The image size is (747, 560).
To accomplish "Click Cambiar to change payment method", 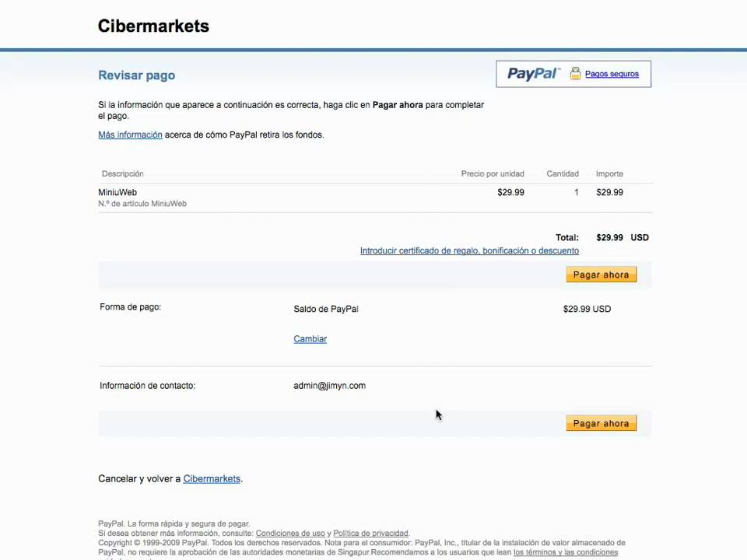I will pos(310,339).
